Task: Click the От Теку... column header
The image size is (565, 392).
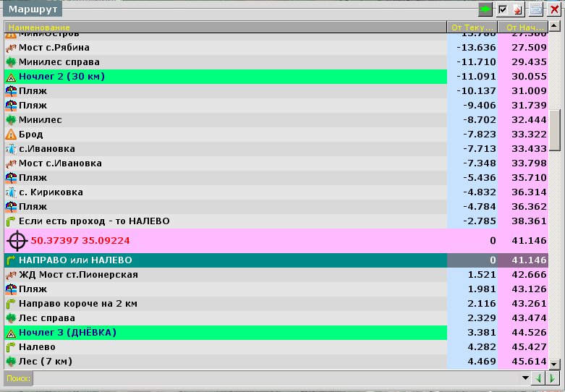Action: (472, 27)
